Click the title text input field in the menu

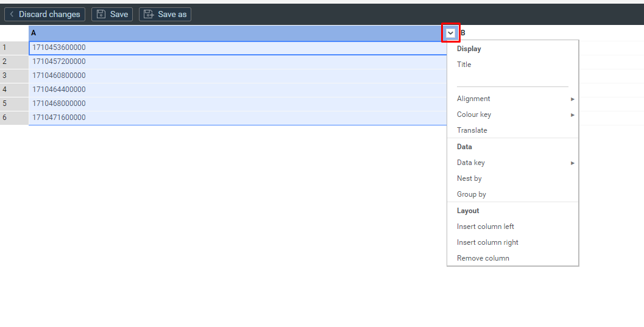click(512, 80)
